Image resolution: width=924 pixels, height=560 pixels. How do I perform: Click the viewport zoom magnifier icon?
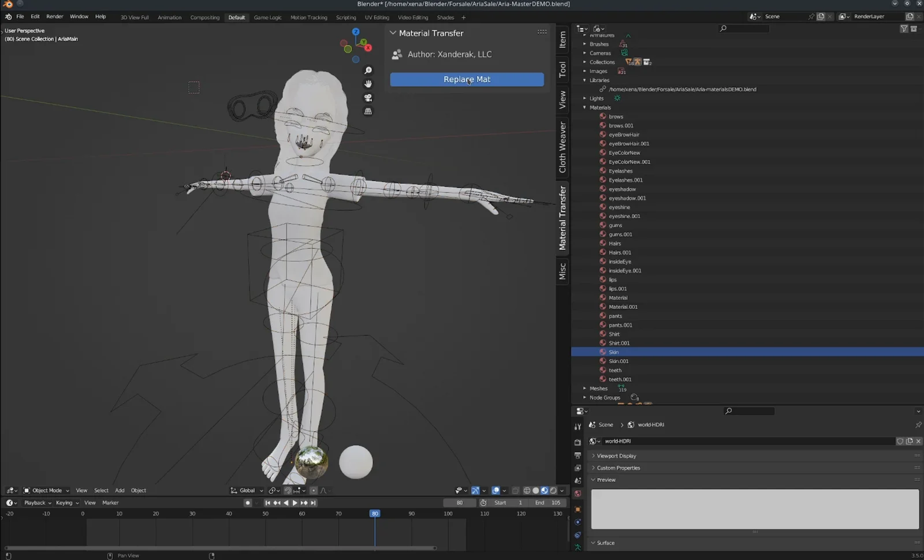click(368, 70)
